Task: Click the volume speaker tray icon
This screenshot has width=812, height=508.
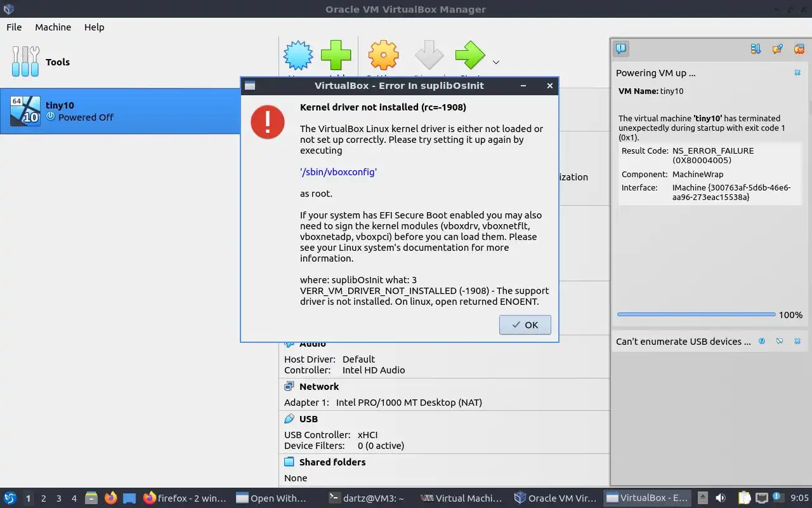Action: pos(721,498)
